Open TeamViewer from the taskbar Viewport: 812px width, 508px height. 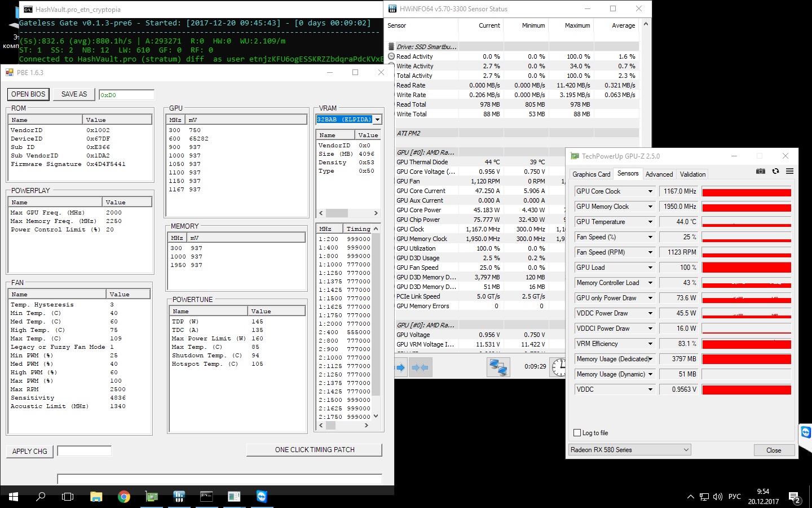pyautogui.click(x=262, y=497)
